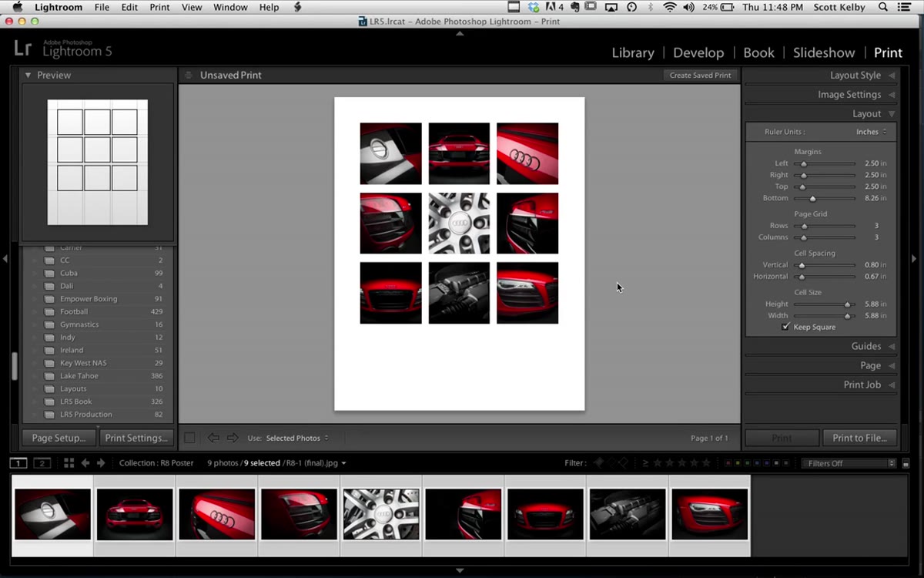924x578 pixels.
Task: Click the Left margin slider handle
Action: click(x=804, y=163)
